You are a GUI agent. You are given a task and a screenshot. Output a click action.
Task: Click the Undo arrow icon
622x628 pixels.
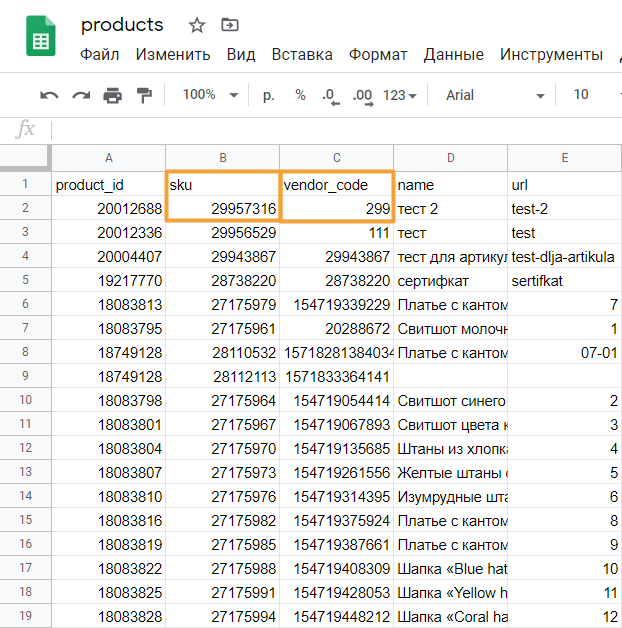click(x=49, y=95)
